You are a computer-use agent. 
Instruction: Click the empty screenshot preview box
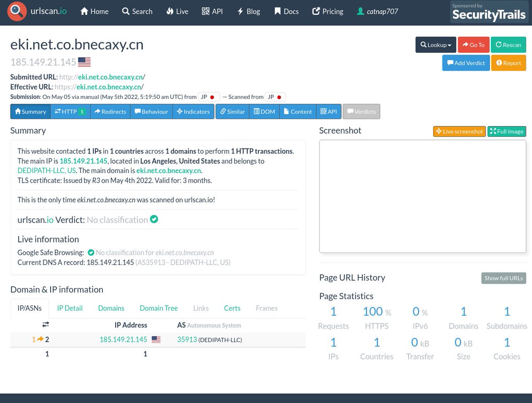[x=422, y=196]
